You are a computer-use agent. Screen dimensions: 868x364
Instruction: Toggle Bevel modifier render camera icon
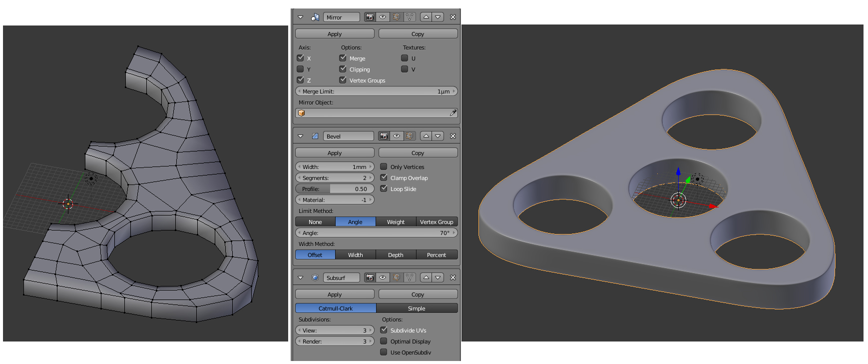[384, 136]
